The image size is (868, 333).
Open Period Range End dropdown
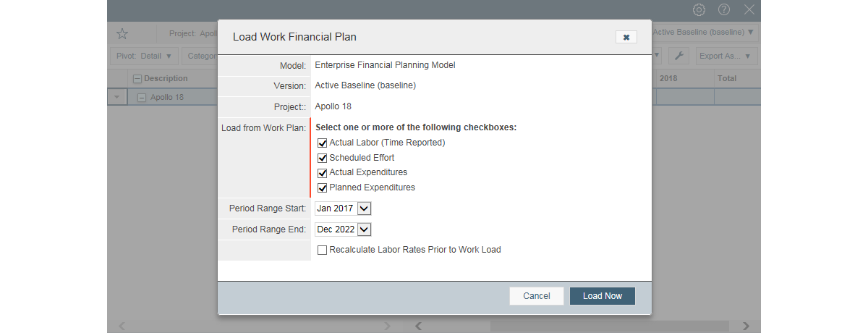(343, 229)
